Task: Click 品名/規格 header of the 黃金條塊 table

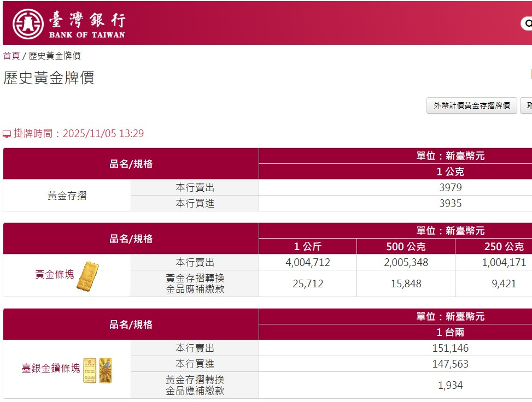Action: [x=131, y=239]
